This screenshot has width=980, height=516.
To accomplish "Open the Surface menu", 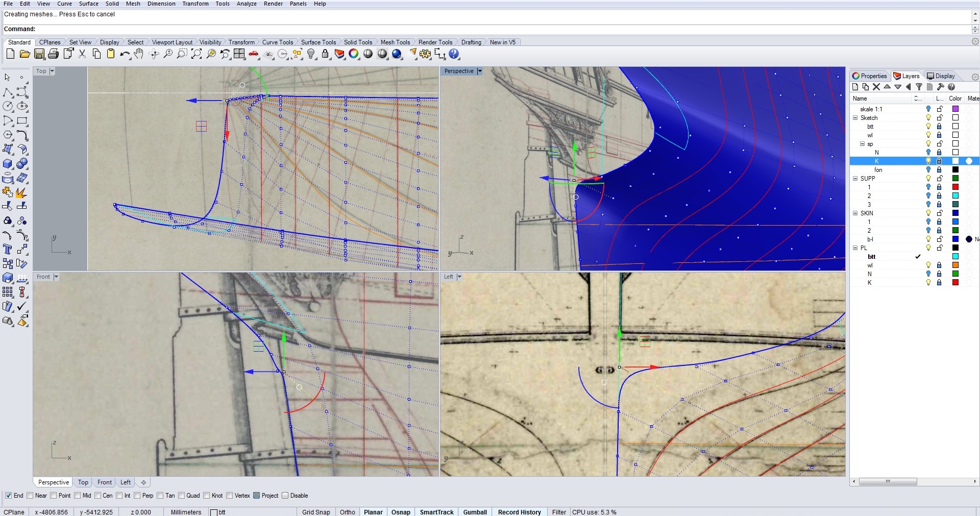I will [88, 4].
